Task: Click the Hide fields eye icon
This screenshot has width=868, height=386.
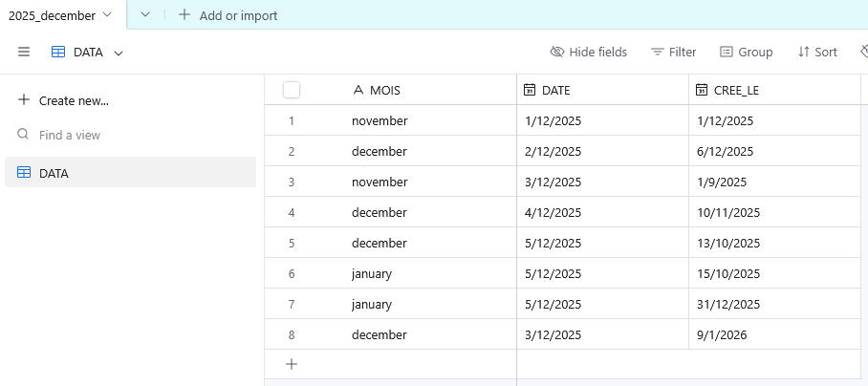Action: (x=557, y=53)
